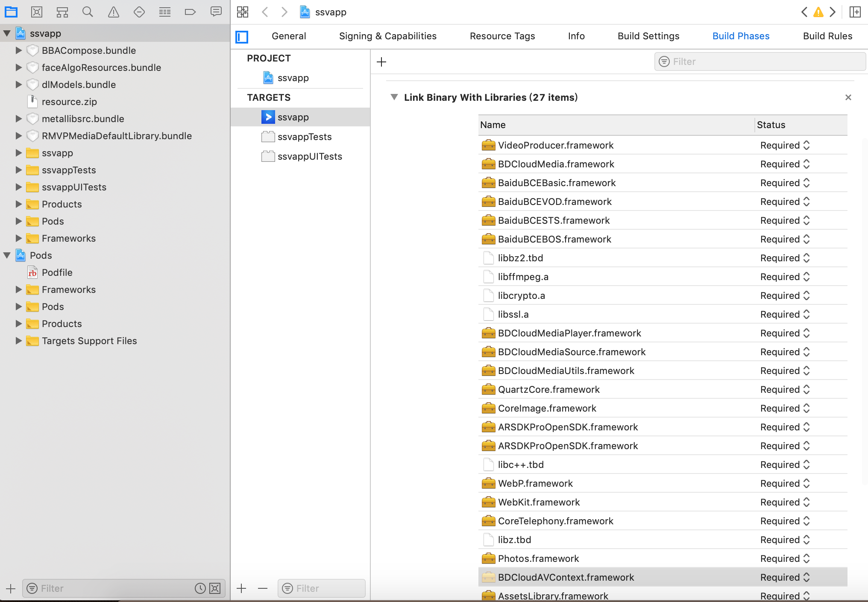Open the Test navigator diamond icon

[139, 12]
